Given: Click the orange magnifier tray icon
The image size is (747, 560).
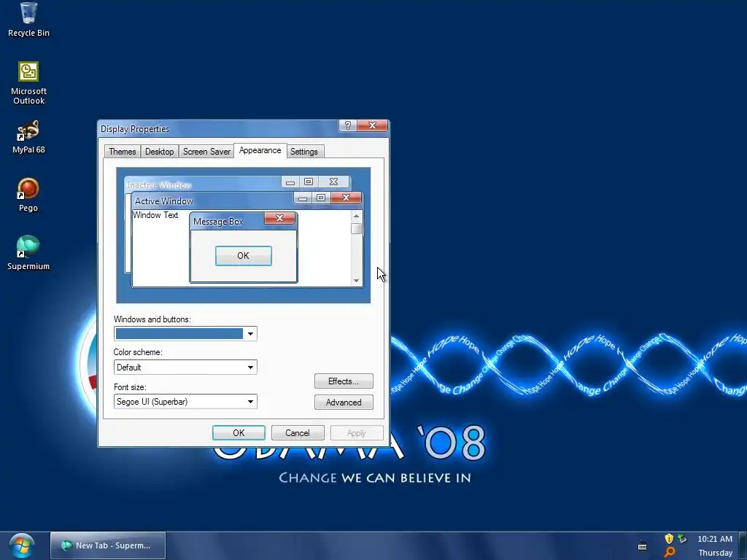Looking at the screenshot, I should pos(670,553).
